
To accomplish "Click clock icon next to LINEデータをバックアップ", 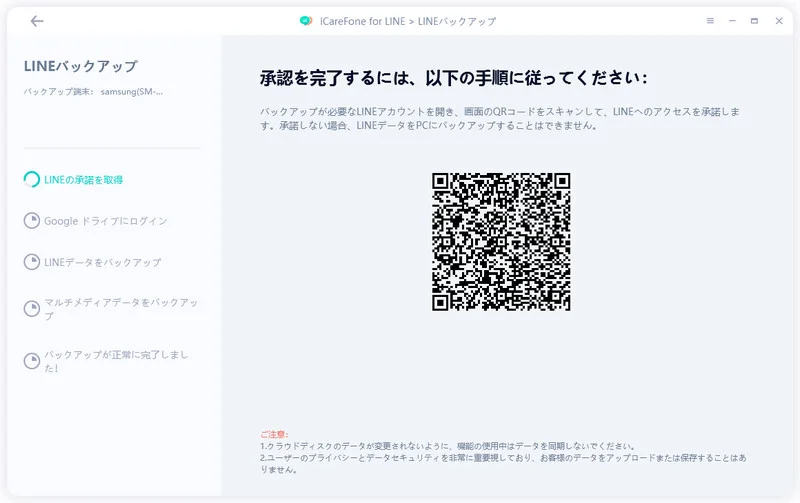I will (x=32, y=262).
